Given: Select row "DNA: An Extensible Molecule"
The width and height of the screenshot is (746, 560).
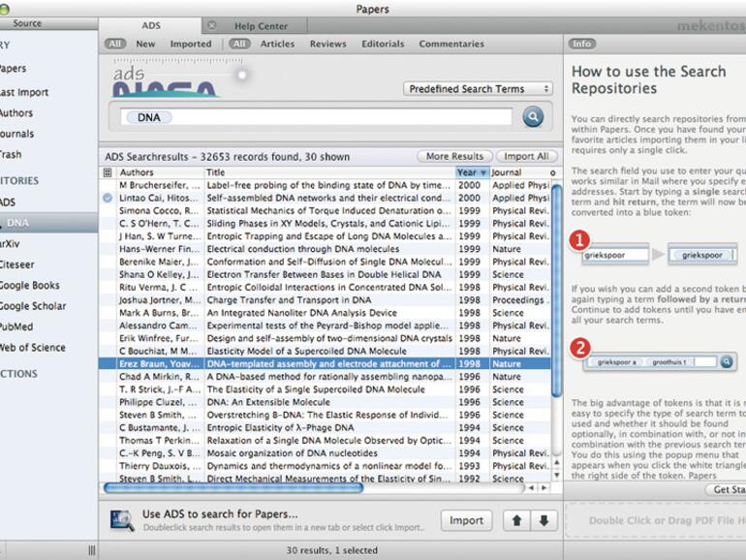Looking at the screenshot, I should pos(325,402).
